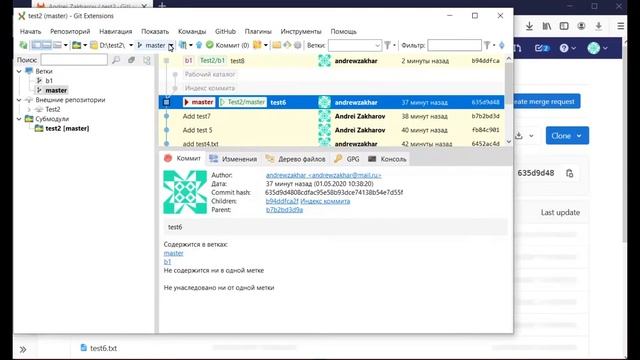
Task: Collapse the Ветки tree node
Action: point(19,71)
